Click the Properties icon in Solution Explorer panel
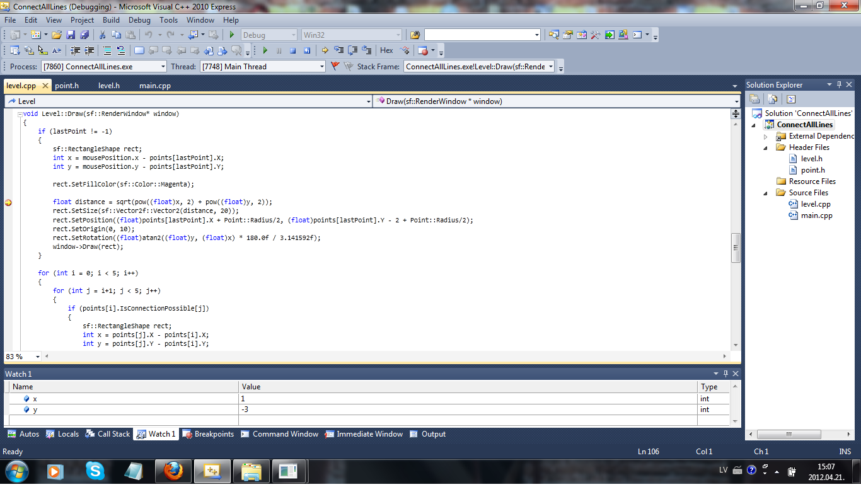 tap(754, 99)
